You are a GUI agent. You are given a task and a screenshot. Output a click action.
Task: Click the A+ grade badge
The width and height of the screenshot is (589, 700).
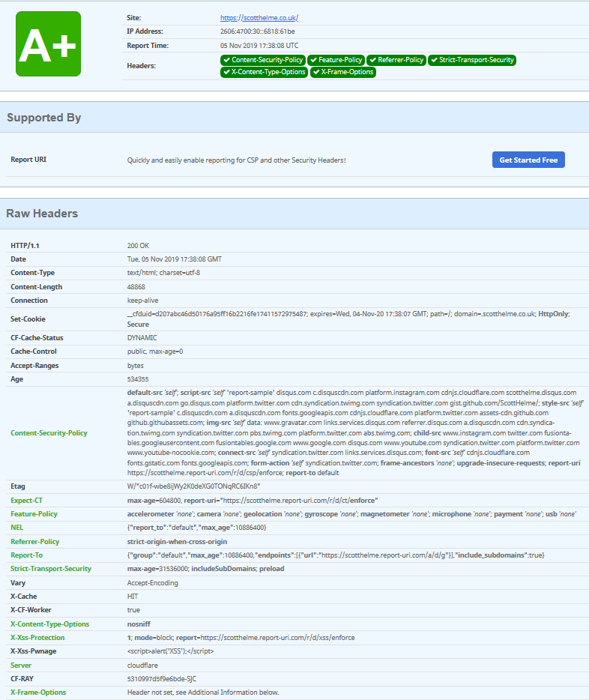pyautogui.click(x=48, y=43)
